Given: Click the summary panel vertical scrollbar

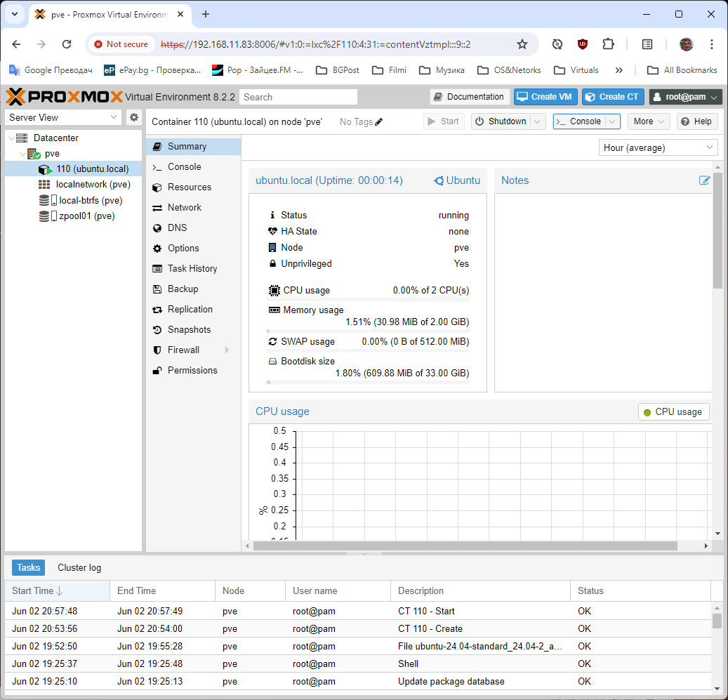Looking at the screenshot, I should (717, 231).
